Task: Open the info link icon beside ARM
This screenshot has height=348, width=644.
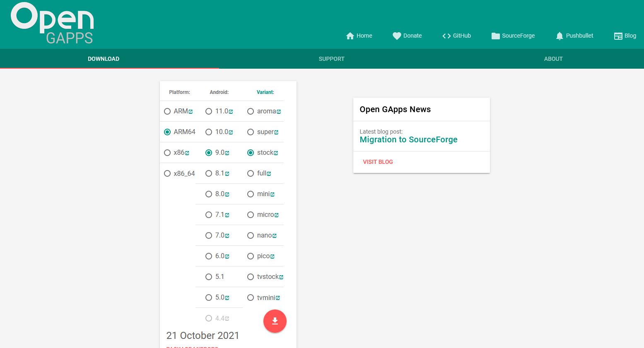Action: click(191, 112)
